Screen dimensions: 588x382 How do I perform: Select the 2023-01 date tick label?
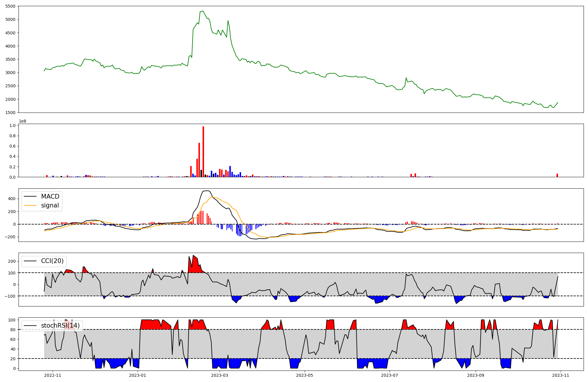point(138,375)
